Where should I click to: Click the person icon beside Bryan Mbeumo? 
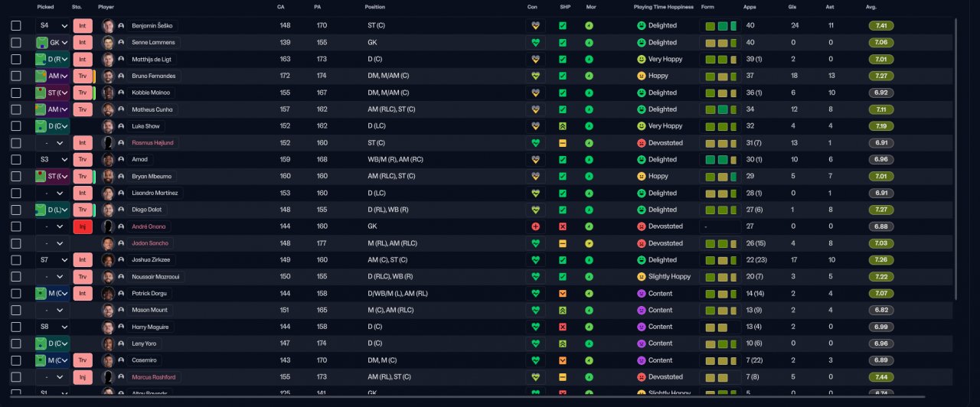[x=121, y=176]
